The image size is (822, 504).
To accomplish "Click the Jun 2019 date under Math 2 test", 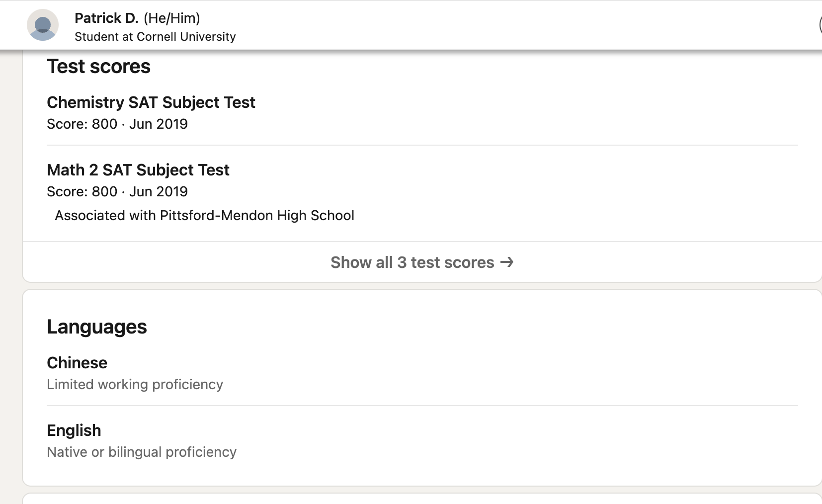I will click(x=159, y=192).
